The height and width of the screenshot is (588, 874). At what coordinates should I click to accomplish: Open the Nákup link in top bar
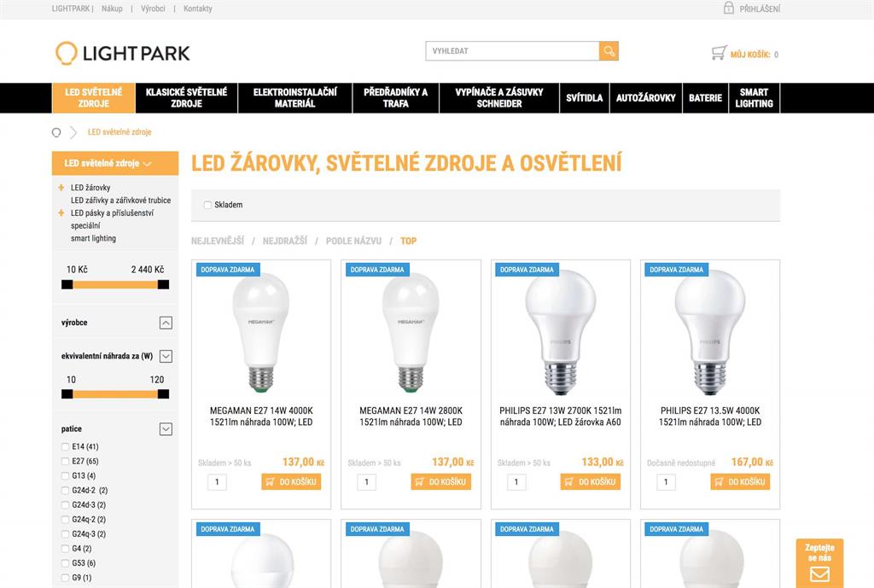[112, 9]
